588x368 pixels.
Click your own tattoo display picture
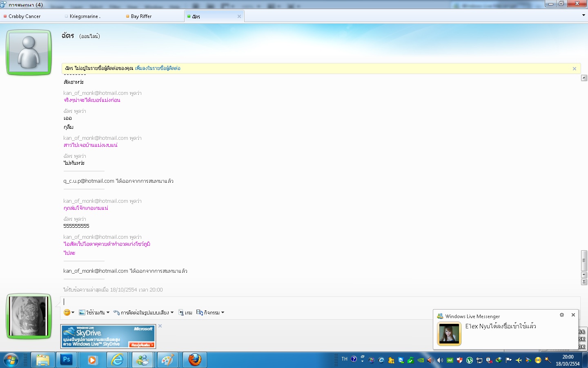point(29,316)
